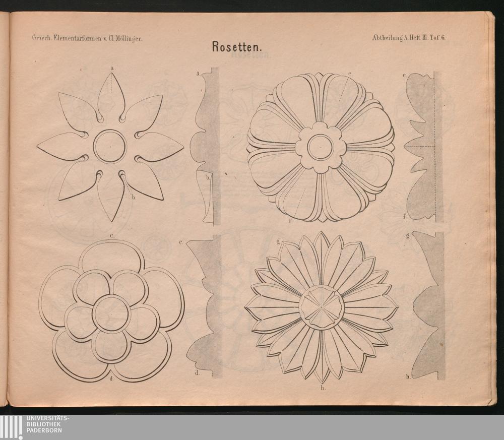The width and height of the screenshot is (504, 440).
Task: Click the scalloped center of the round top-right rosette
Action: (321, 147)
